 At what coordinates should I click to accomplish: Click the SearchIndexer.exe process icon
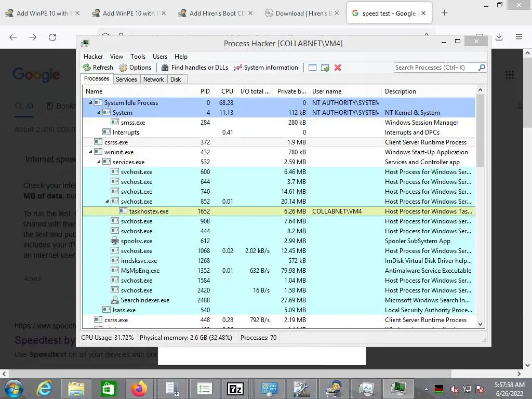click(x=115, y=300)
